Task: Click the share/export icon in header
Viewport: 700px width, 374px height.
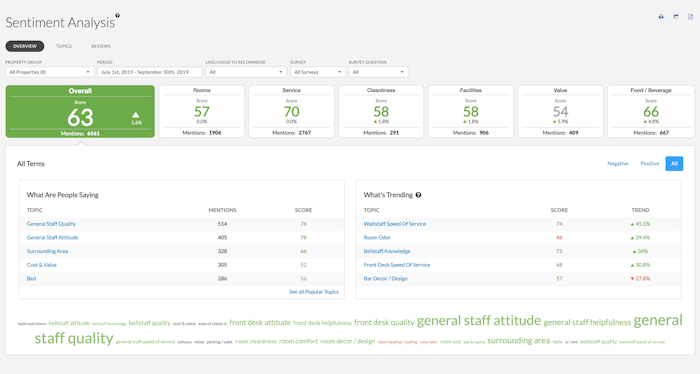Action: [x=675, y=17]
